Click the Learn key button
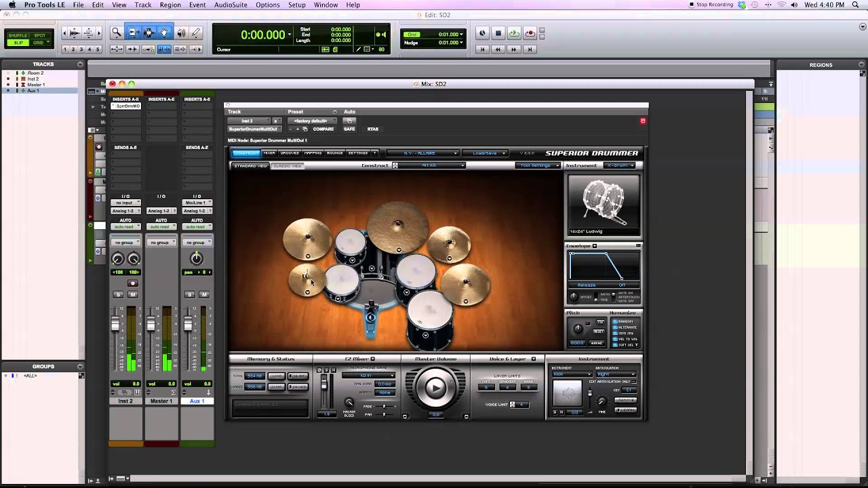The width and height of the screenshot is (868, 488). click(x=627, y=409)
